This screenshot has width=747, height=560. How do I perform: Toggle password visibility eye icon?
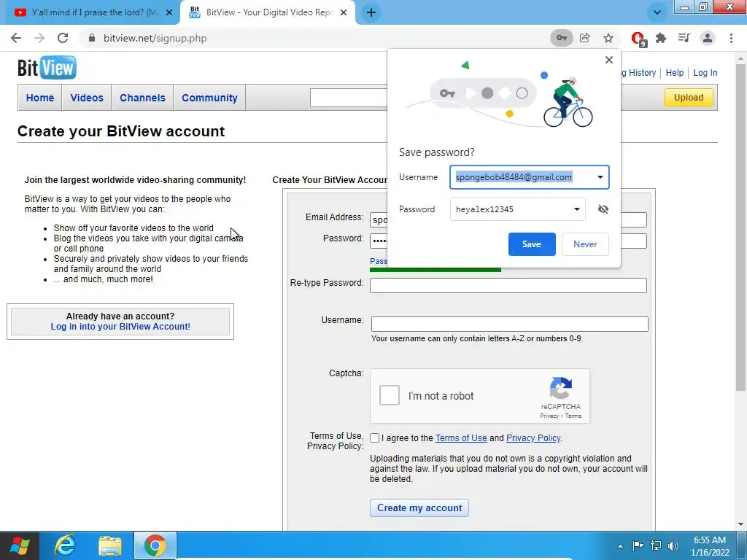coord(603,209)
